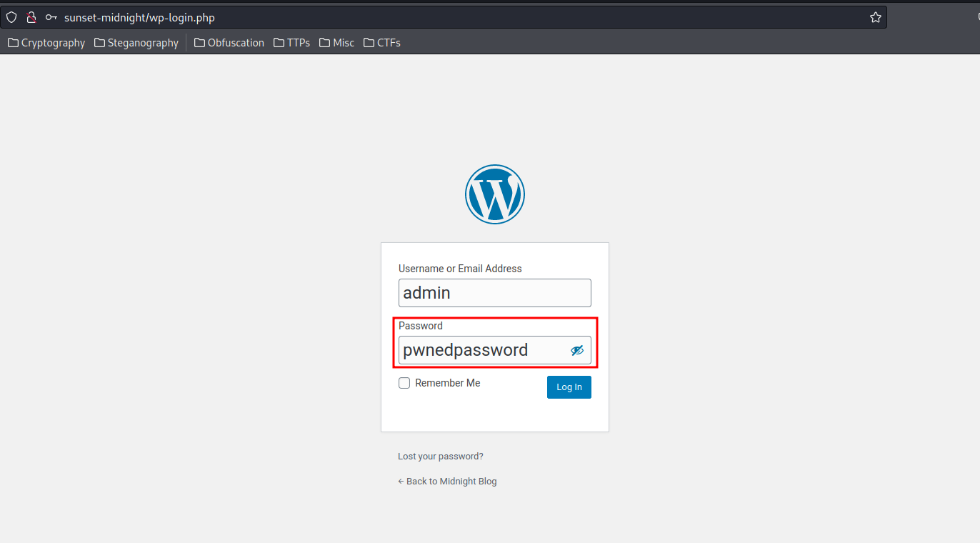Open the Cryptography bookmarks folder
Image resolution: width=980 pixels, height=543 pixels.
click(46, 43)
